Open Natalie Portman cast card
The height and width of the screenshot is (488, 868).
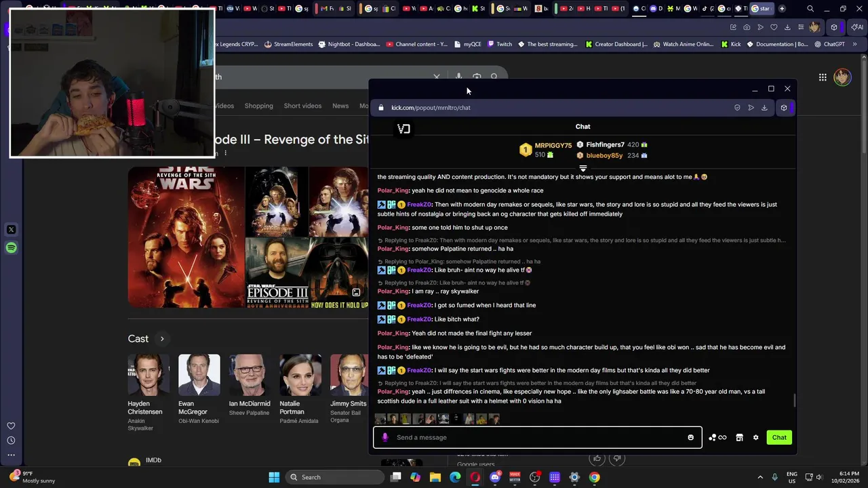coord(300,390)
